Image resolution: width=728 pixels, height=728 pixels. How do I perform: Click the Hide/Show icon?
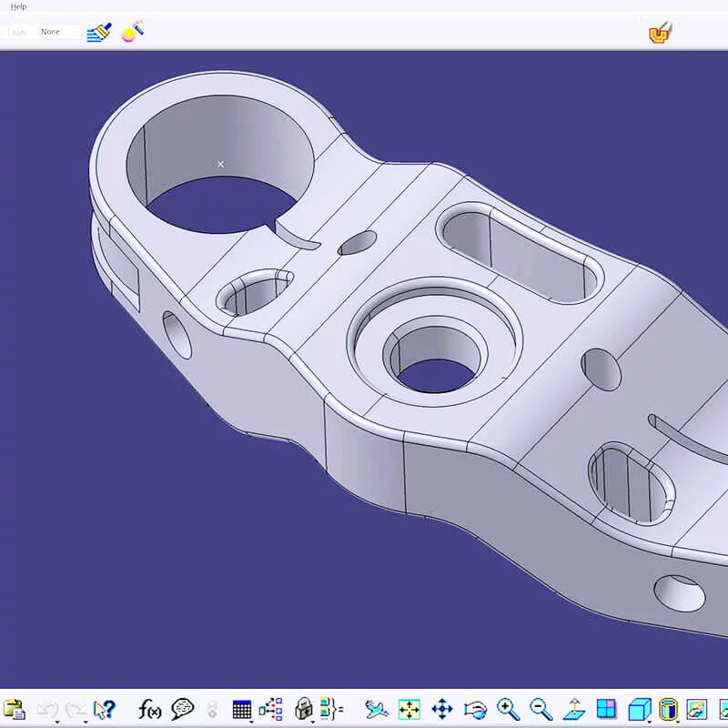tap(696, 709)
